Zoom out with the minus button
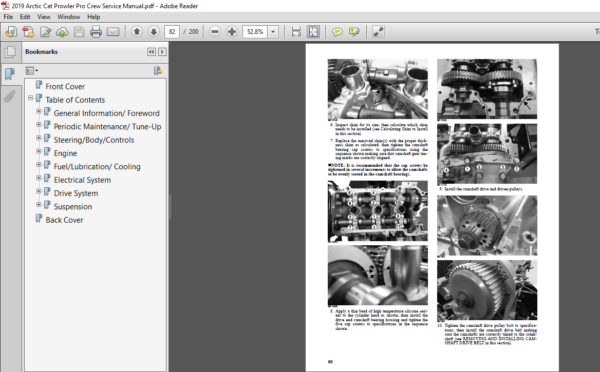600x372 pixels. [x=215, y=31]
